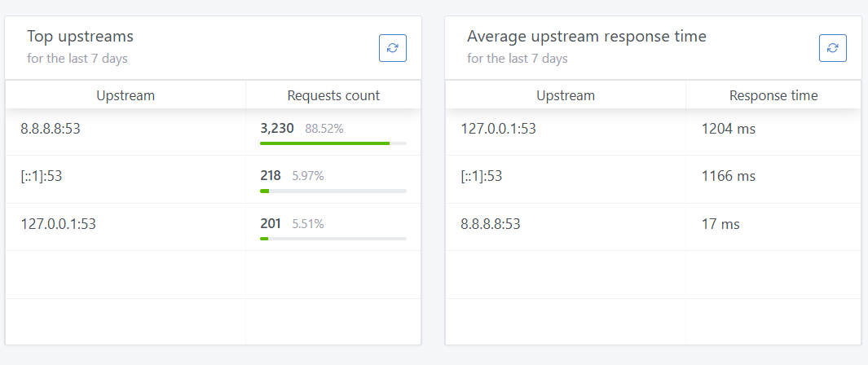Image resolution: width=868 pixels, height=365 pixels.
Task: Select 8.8.8.8:53 in response time table
Action: pyautogui.click(x=491, y=223)
